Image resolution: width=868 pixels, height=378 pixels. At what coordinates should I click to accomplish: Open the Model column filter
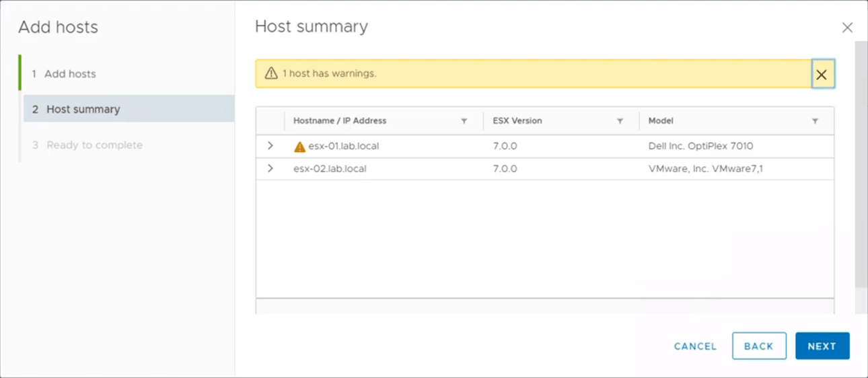[x=815, y=121]
